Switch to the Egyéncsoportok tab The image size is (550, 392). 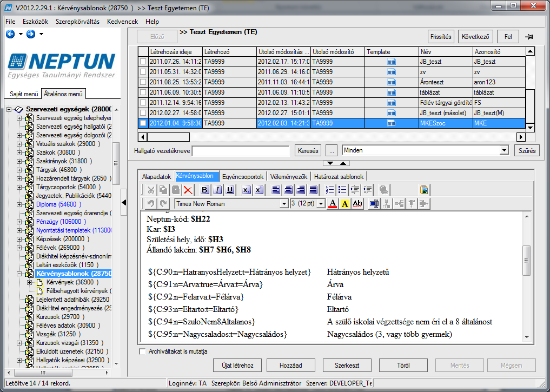point(243,177)
